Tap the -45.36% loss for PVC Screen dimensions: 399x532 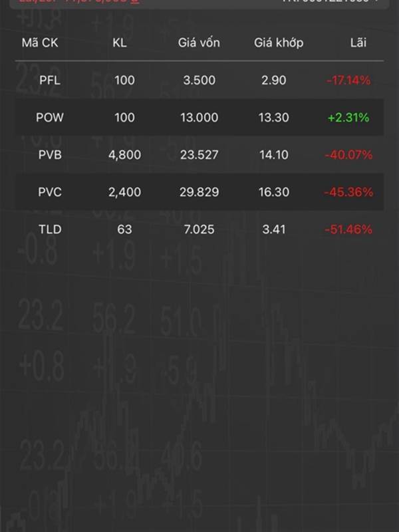point(348,192)
